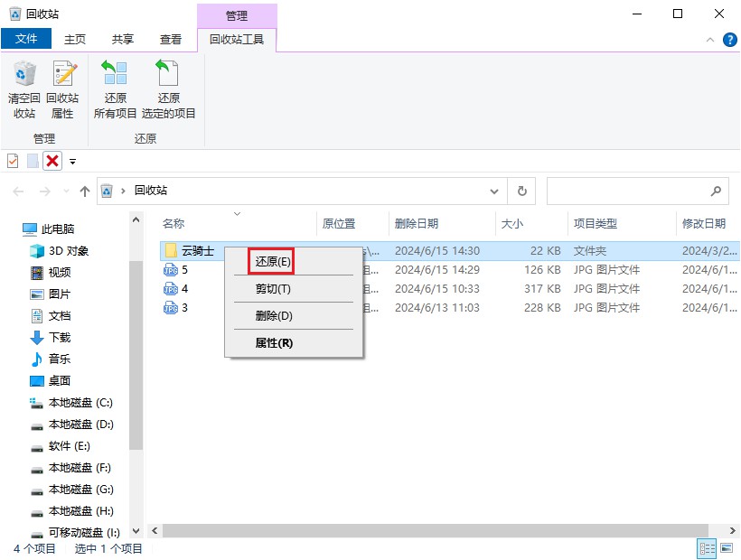Switch to large thumbnails view icon in status bar
The image size is (741, 560).
[727, 548]
